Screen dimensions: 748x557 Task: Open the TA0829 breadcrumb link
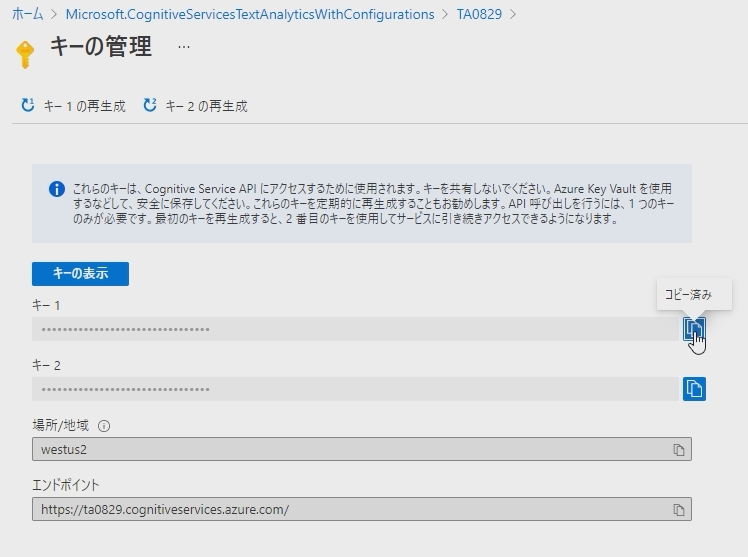tap(479, 14)
